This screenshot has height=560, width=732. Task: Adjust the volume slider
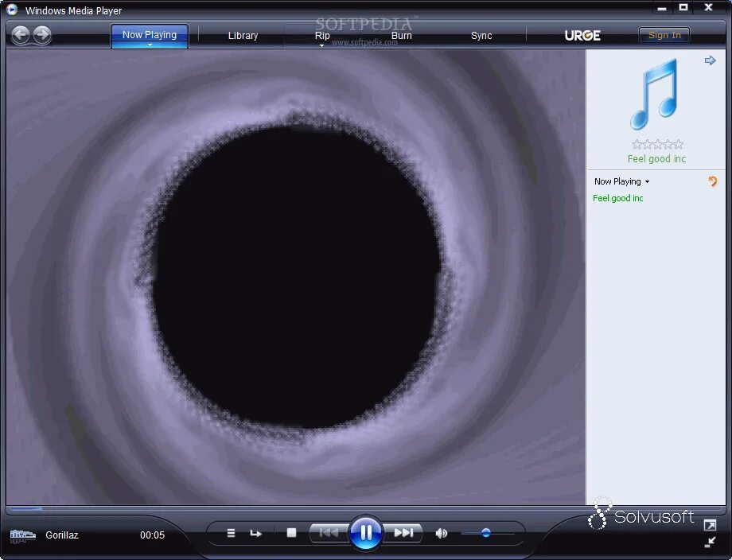pyautogui.click(x=488, y=533)
